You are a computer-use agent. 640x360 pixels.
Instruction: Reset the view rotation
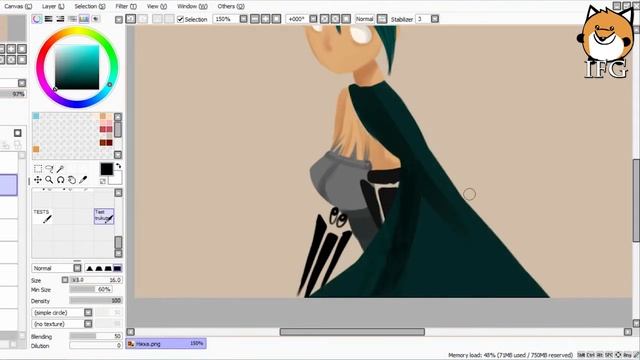pos(346,19)
